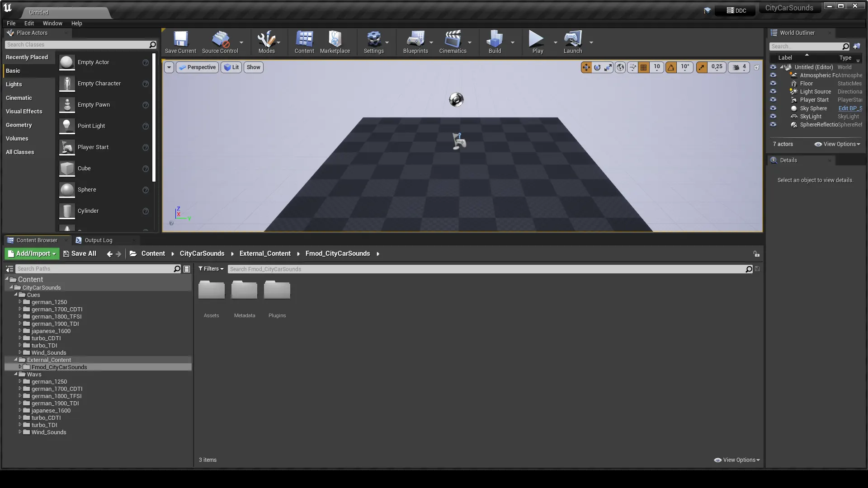Hide the Floor actor via eye icon
This screenshot has width=868, height=488.
773,84
